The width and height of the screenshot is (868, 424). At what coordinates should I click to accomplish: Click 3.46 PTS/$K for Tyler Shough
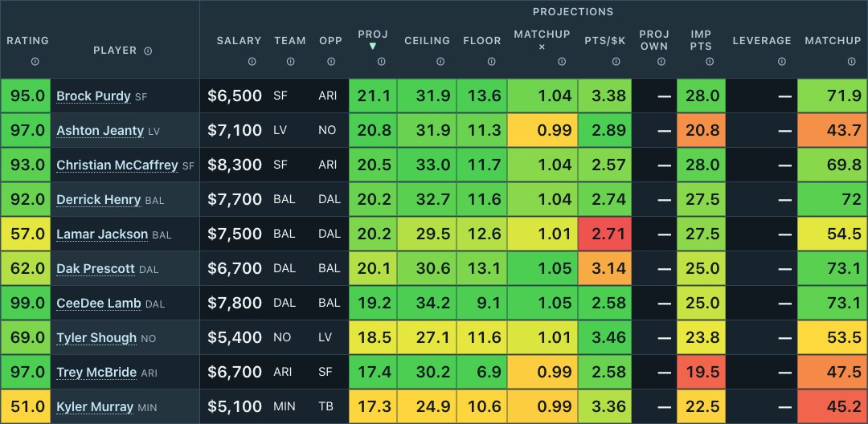click(605, 337)
